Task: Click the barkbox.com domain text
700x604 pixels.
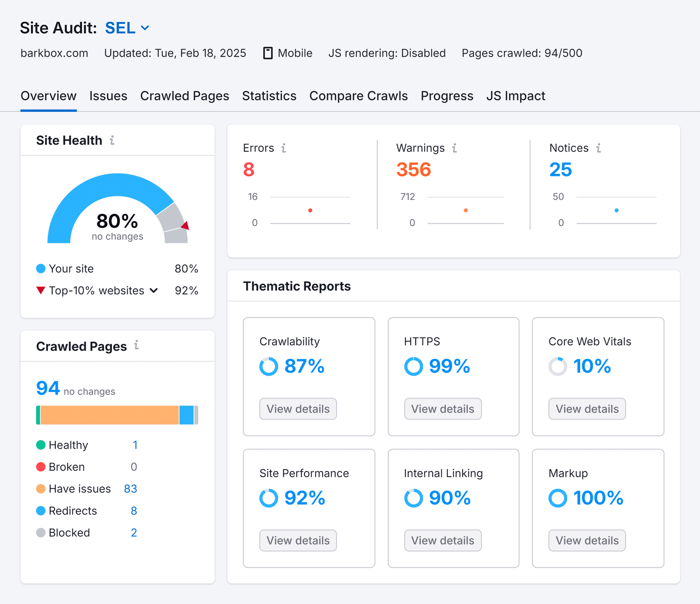Action: click(x=54, y=53)
